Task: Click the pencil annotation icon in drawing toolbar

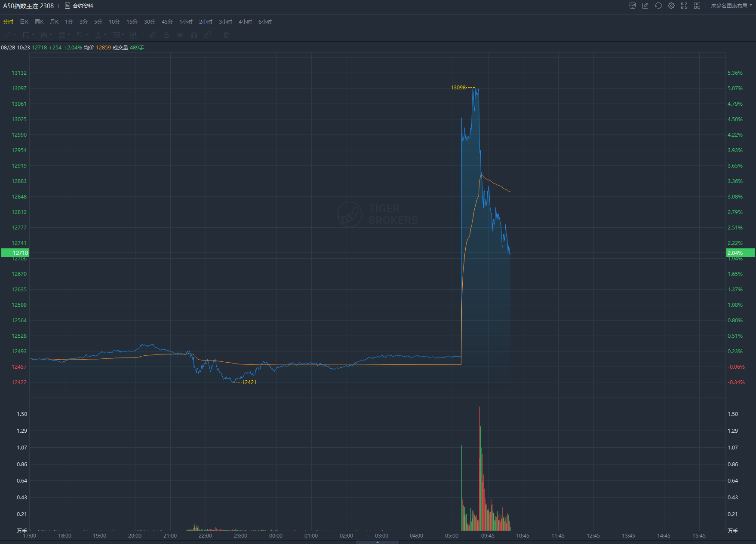Action: [152, 35]
